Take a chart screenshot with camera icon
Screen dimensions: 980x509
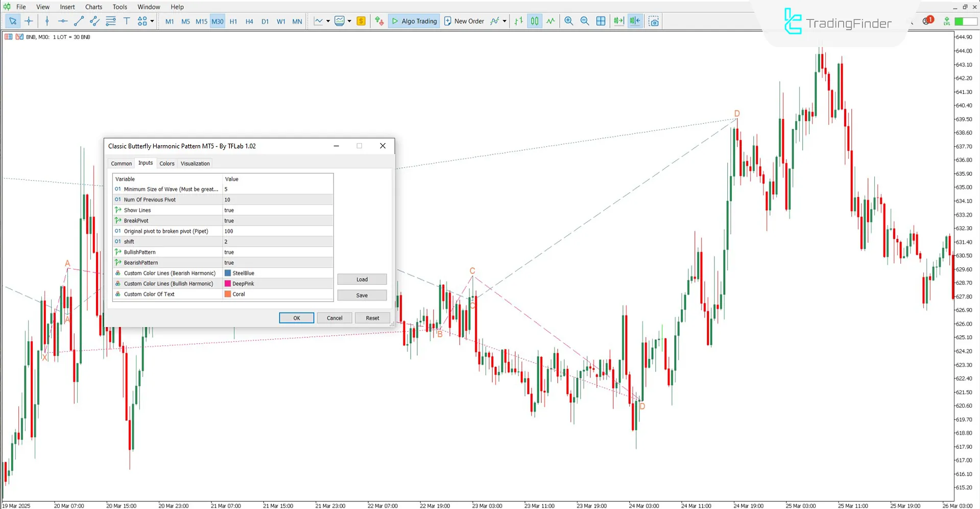654,21
